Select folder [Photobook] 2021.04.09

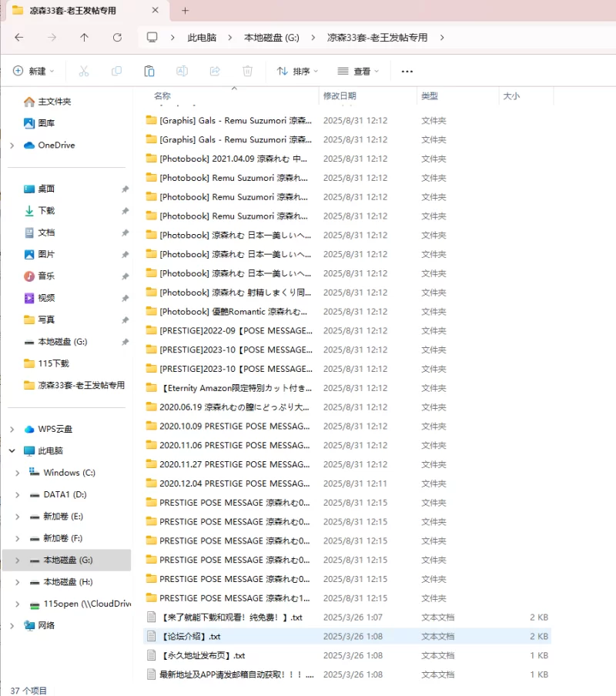click(x=233, y=159)
